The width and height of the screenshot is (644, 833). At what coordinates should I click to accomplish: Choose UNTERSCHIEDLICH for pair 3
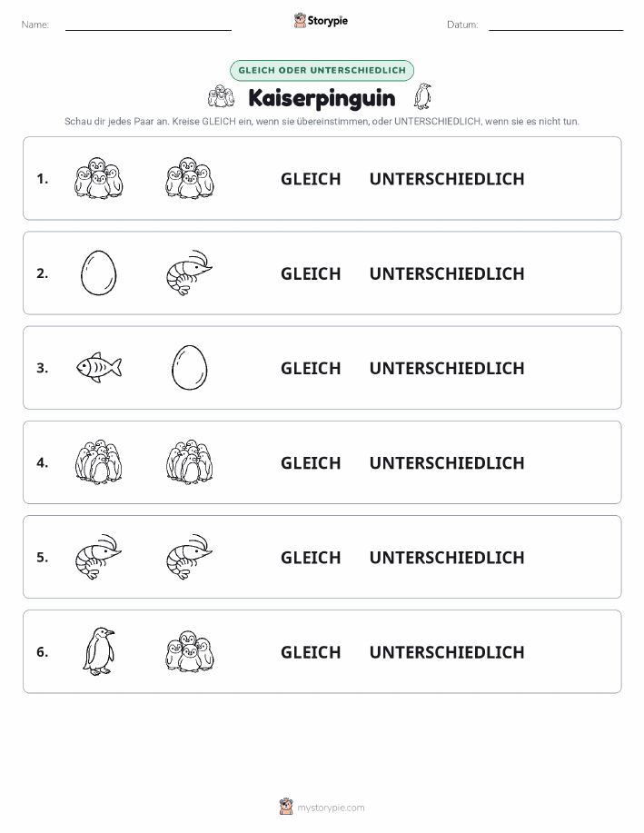click(x=447, y=368)
